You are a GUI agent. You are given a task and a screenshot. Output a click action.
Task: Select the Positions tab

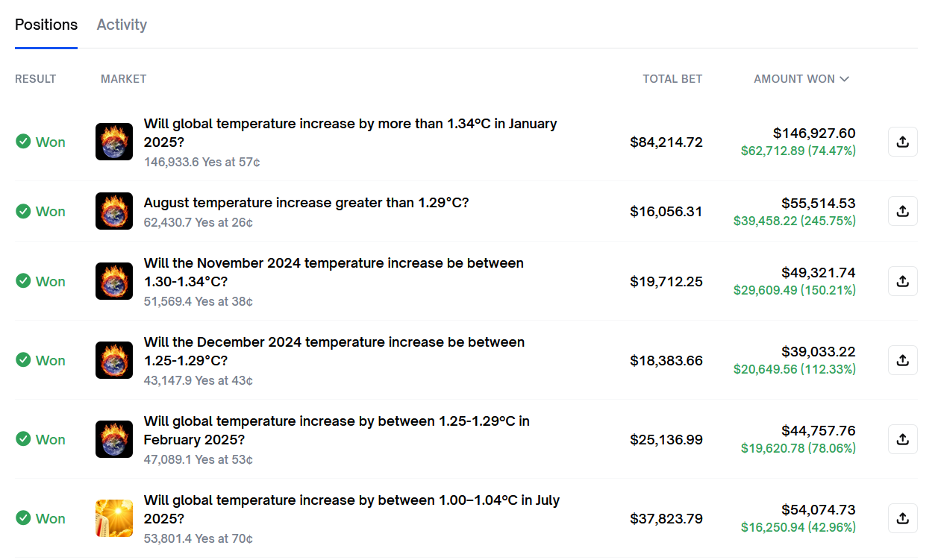46,25
